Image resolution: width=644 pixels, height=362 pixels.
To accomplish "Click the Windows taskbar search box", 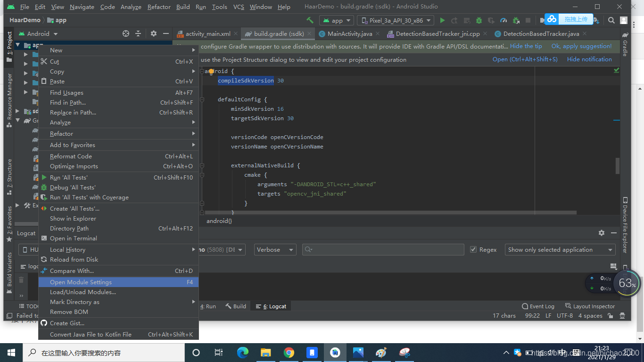I will [x=104, y=353].
